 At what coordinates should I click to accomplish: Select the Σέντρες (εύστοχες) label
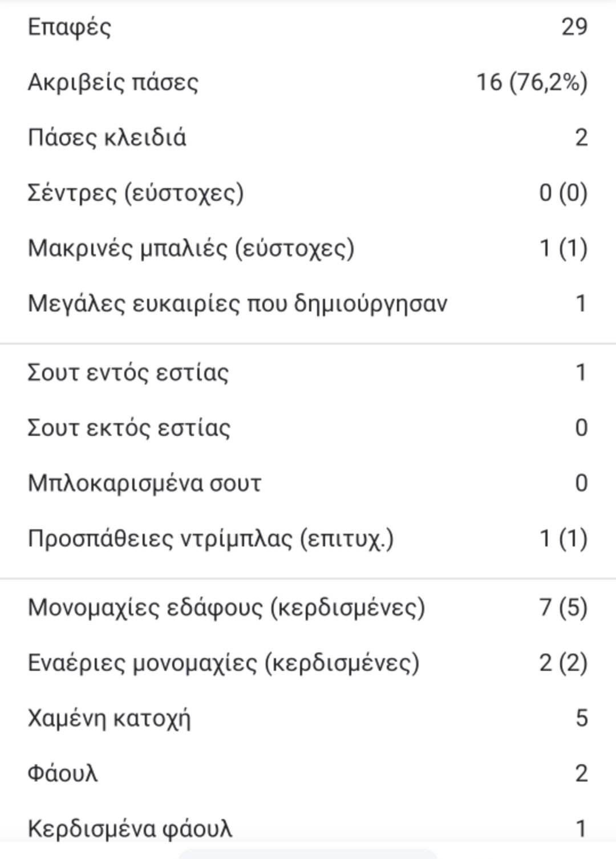pos(135,193)
